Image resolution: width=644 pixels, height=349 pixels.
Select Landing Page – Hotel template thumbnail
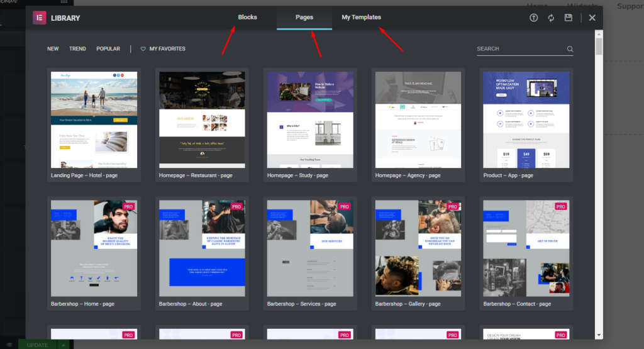point(94,120)
